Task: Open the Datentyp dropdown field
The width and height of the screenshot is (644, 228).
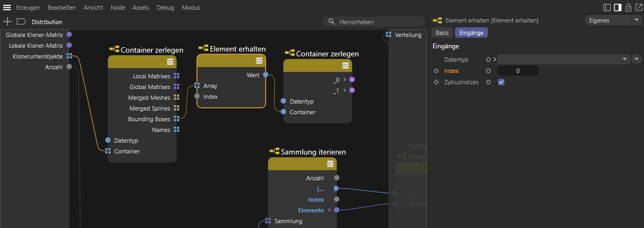Action: point(563,59)
